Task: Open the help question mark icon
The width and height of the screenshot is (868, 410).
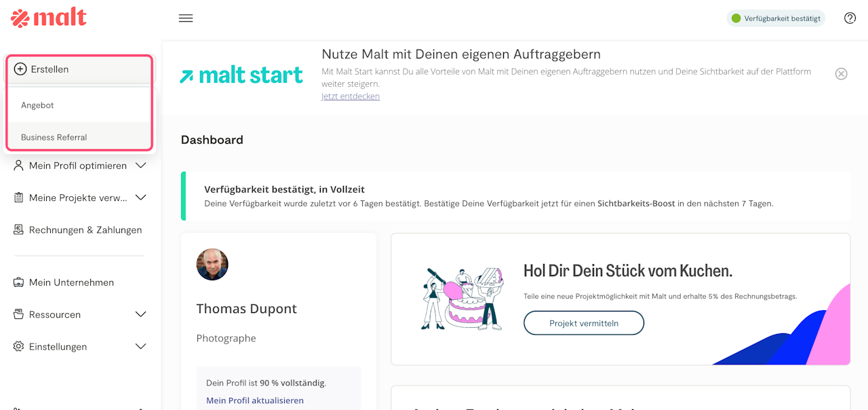Action: click(x=850, y=18)
